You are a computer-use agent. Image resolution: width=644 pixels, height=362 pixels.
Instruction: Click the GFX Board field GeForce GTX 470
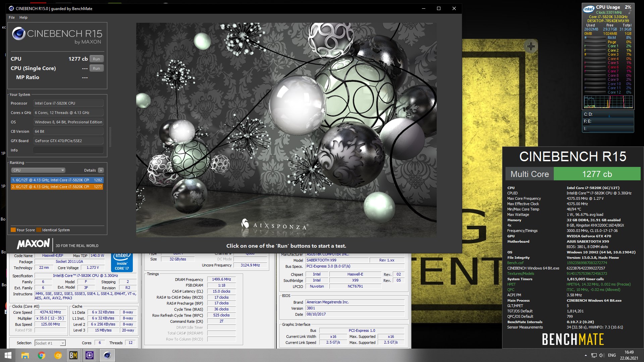pyautogui.click(x=68, y=141)
